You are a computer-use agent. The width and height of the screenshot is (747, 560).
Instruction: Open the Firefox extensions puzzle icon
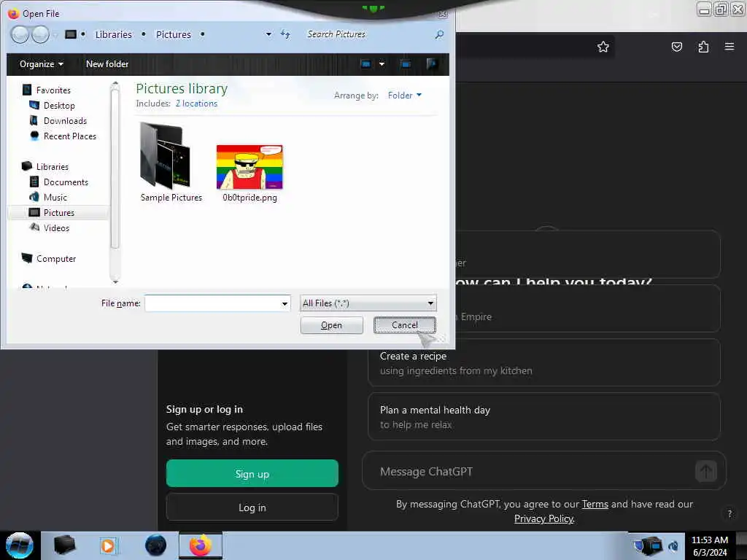click(703, 47)
